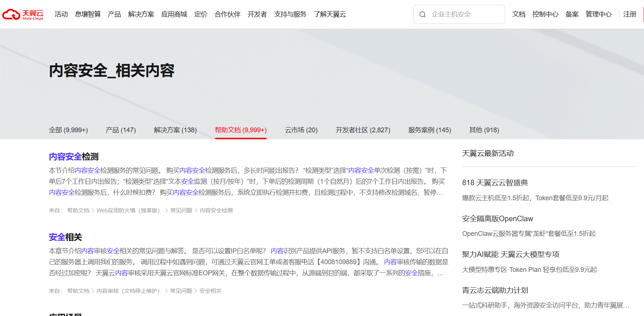Click the 安全相关 result description text
The image size is (644, 316).
click(x=248, y=262)
